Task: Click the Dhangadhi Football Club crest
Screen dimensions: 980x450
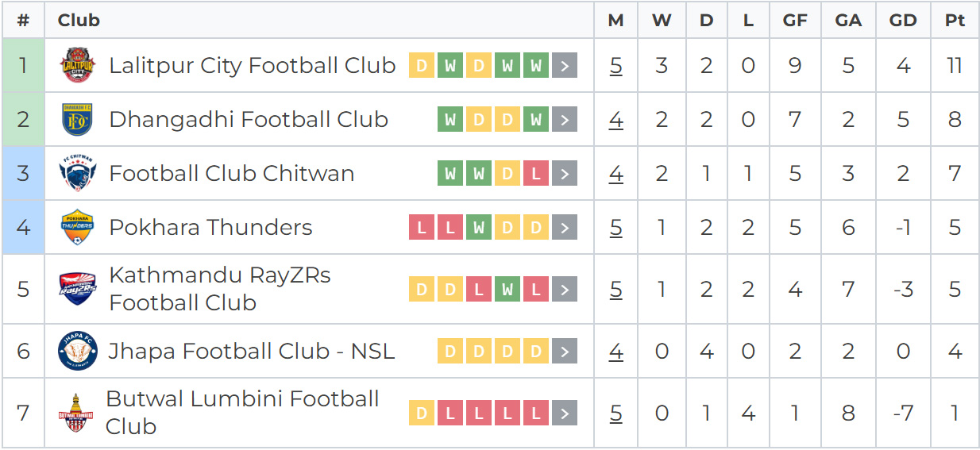Action: point(78,120)
